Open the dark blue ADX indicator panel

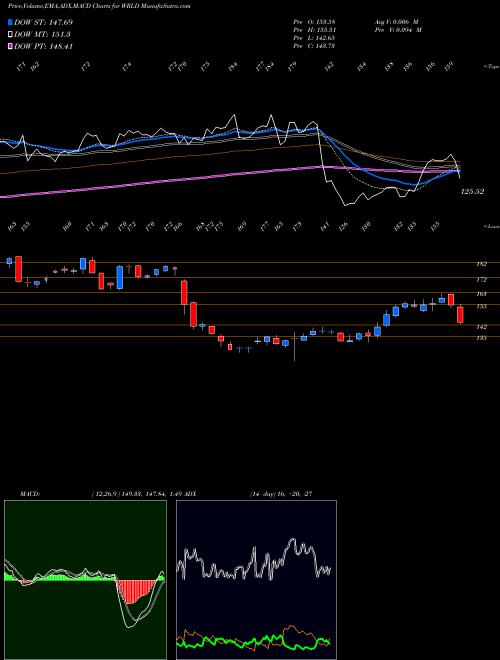coord(256,580)
